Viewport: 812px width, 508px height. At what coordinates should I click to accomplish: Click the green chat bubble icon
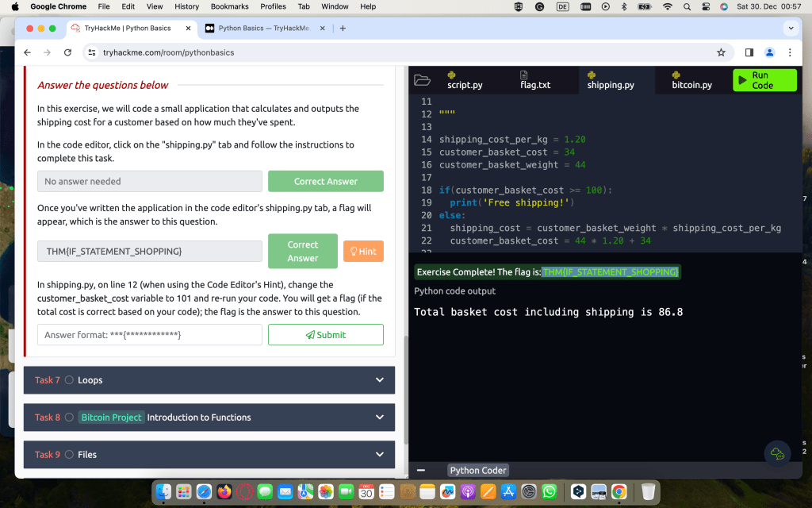[777, 453]
